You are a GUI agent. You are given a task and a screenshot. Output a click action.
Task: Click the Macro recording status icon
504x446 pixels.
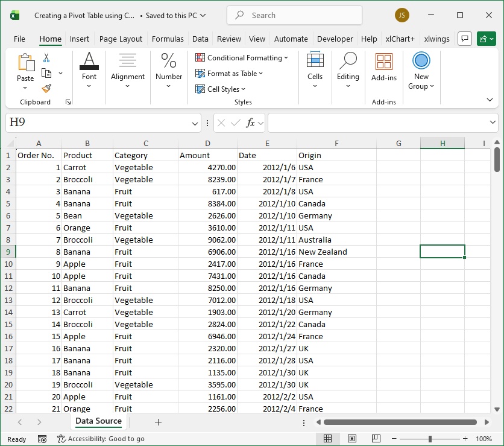pyautogui.click(x=42, y=439)
